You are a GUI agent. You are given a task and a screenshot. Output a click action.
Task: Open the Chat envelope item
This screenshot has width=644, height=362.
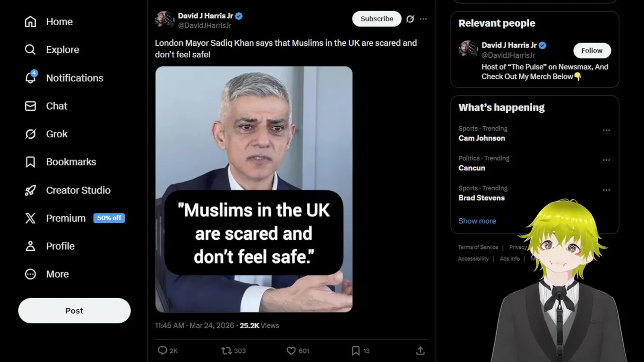(x=31, y=106)
